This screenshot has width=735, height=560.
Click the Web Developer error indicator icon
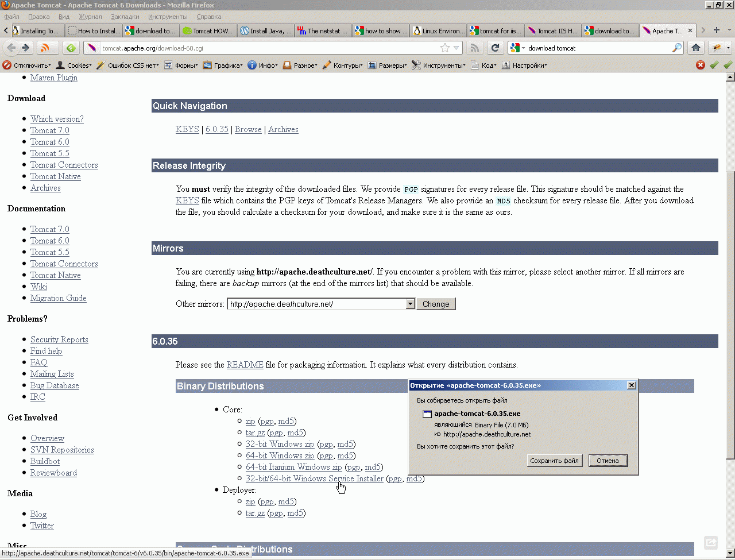(x=701, y=65)
